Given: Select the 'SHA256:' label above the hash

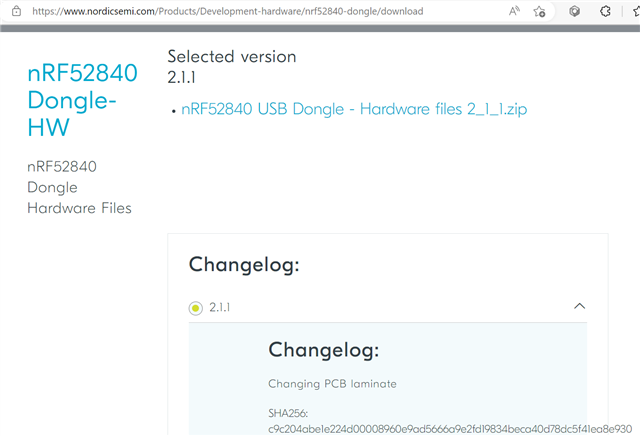Looking at the screenshot, I should (x=288, y=414).
